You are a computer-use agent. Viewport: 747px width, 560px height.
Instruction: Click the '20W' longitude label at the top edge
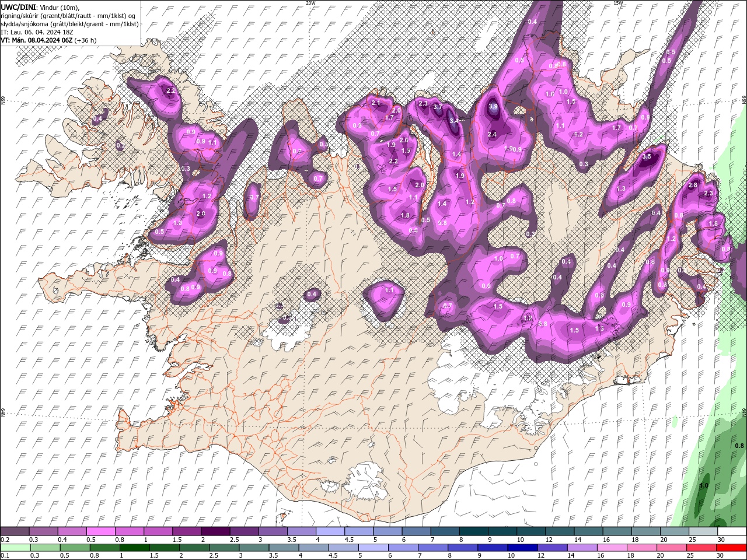coord(310,2)
